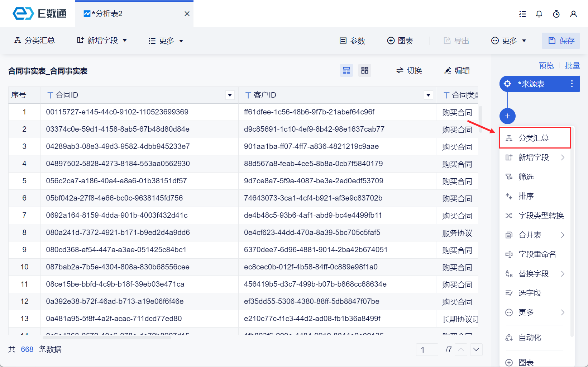Choose 选字段 menu item

[535, 293]
